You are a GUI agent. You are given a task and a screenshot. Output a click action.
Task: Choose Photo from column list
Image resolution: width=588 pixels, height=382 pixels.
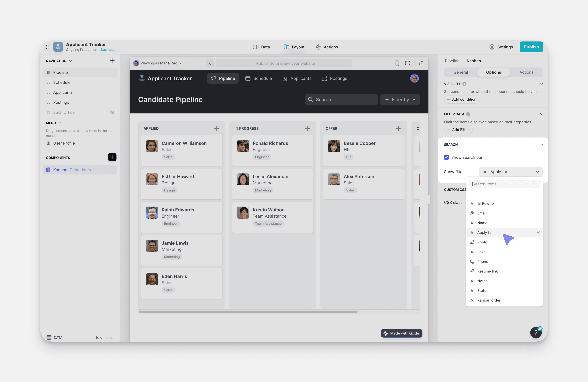[x=504, y=242]
